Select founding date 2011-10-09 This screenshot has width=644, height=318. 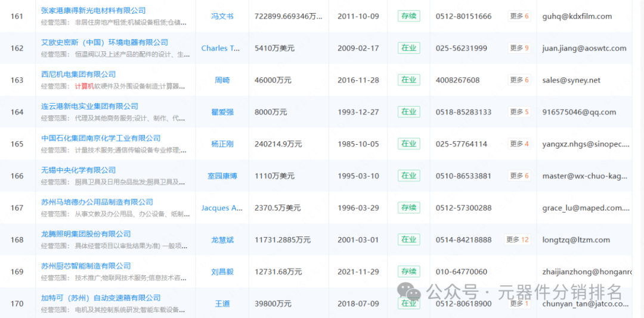[x=358, y=17]
